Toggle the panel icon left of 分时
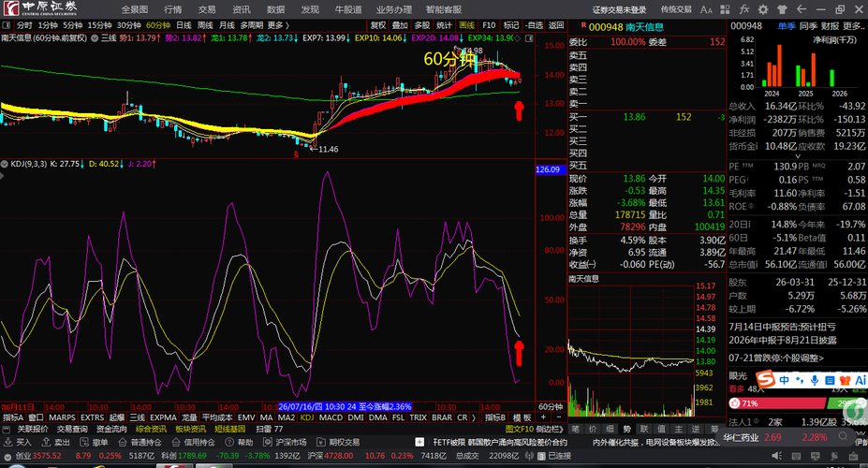 coord(7,25)
